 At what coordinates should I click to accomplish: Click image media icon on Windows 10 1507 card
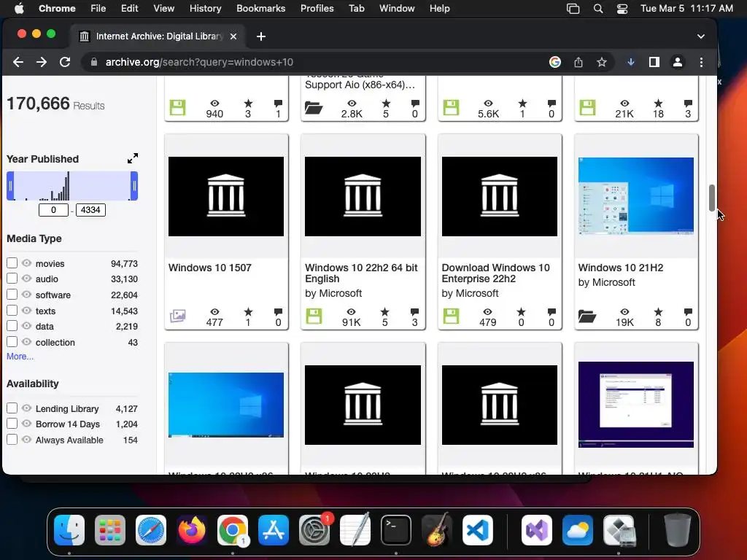point(178,316)
